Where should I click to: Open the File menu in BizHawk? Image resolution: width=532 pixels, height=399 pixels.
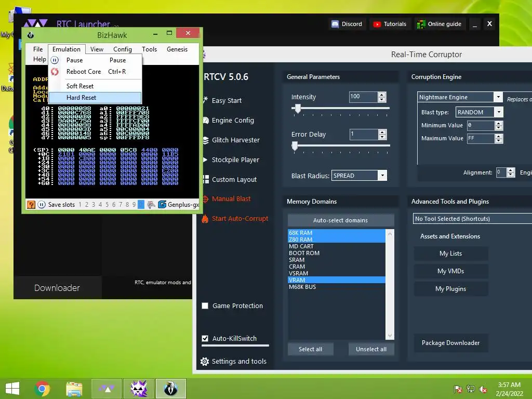[38, 49]
